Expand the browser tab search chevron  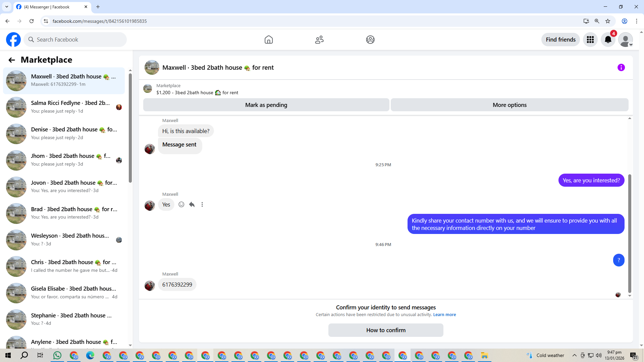point(6,7)
